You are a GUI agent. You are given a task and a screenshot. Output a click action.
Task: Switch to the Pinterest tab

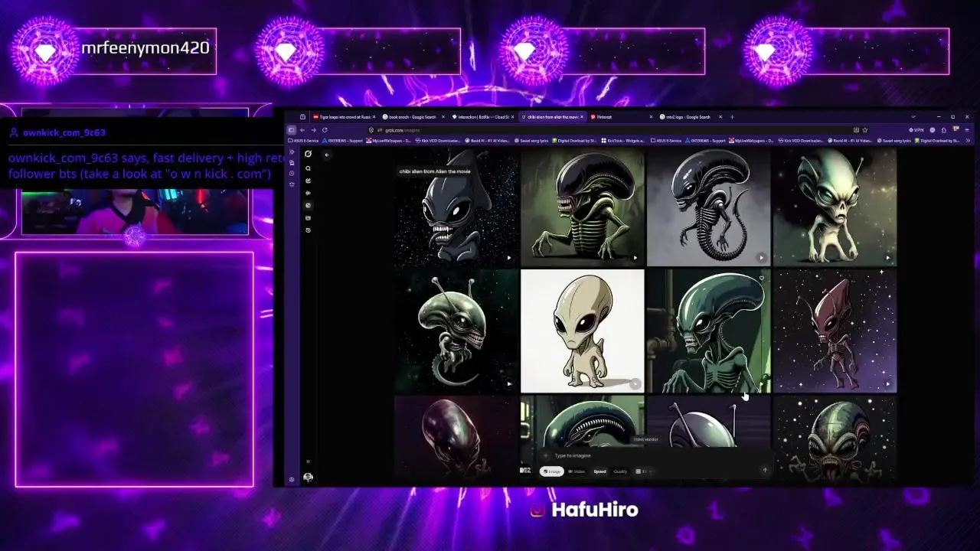pyautogui.click(x=622, y=117)
